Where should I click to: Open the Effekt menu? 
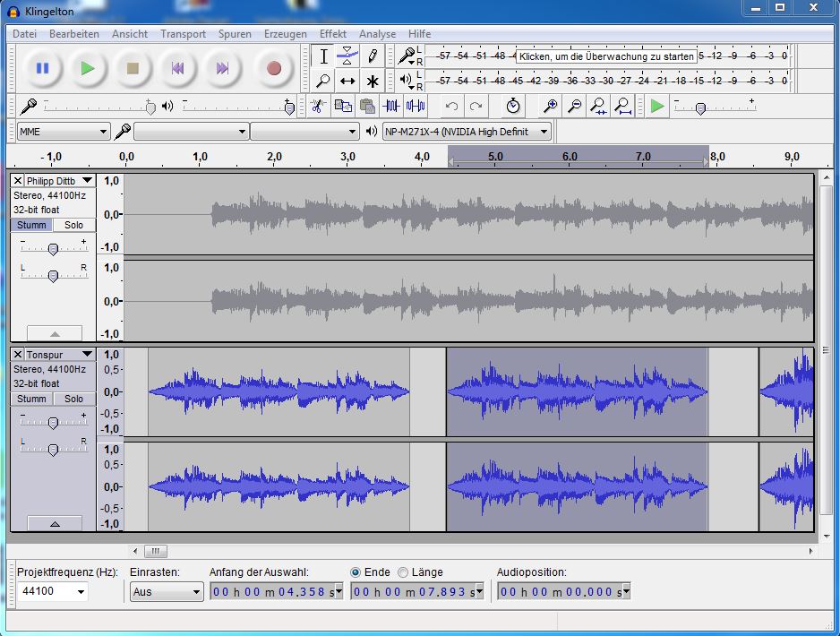(x=332, y=34)
